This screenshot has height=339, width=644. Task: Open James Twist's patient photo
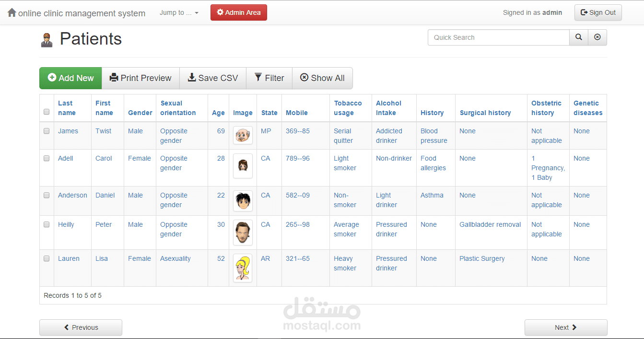(x=243, y=135)
